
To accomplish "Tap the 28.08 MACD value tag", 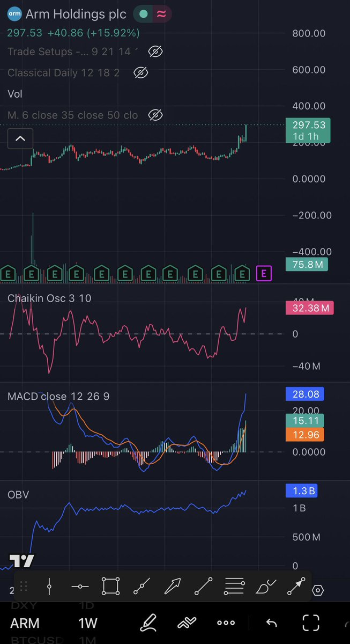I will (306, 394).
